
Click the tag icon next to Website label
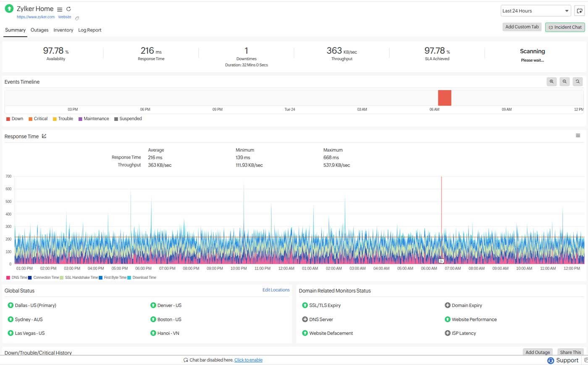tap(76, 18)
